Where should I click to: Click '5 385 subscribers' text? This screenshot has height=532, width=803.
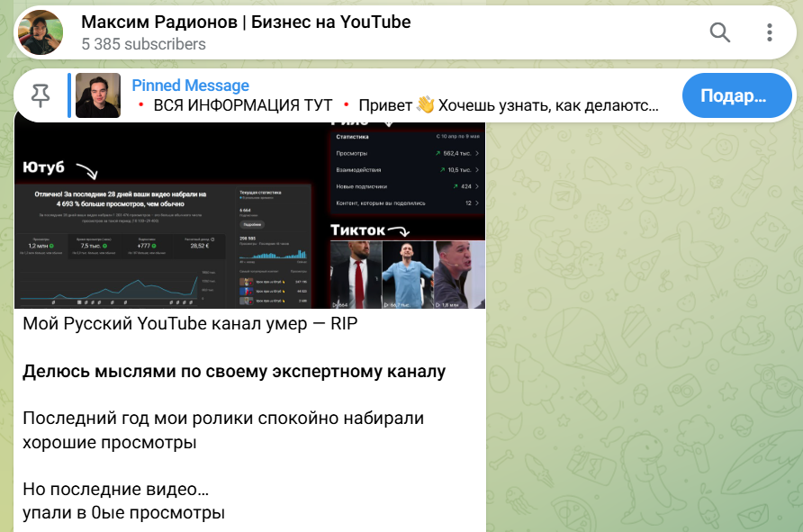pos(143,44)
